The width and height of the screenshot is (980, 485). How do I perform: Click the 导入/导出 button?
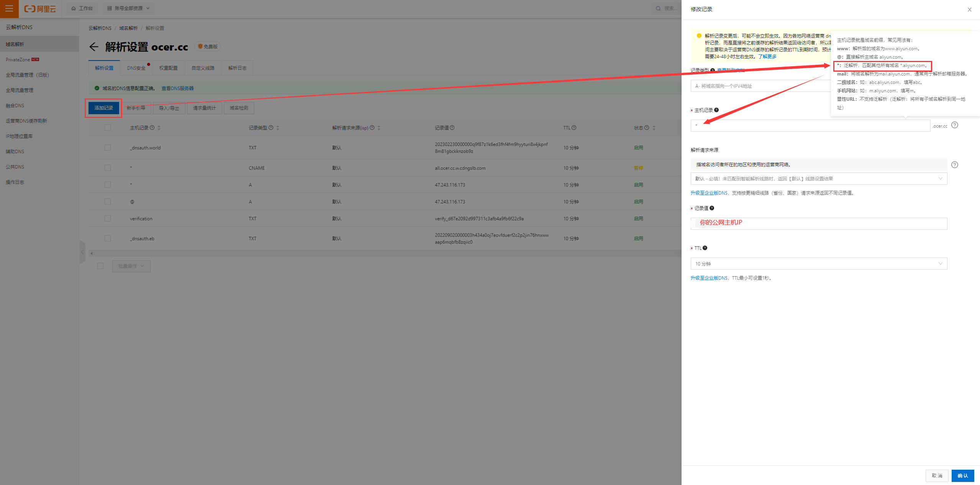pyautogui.click(x=169, y=108)
